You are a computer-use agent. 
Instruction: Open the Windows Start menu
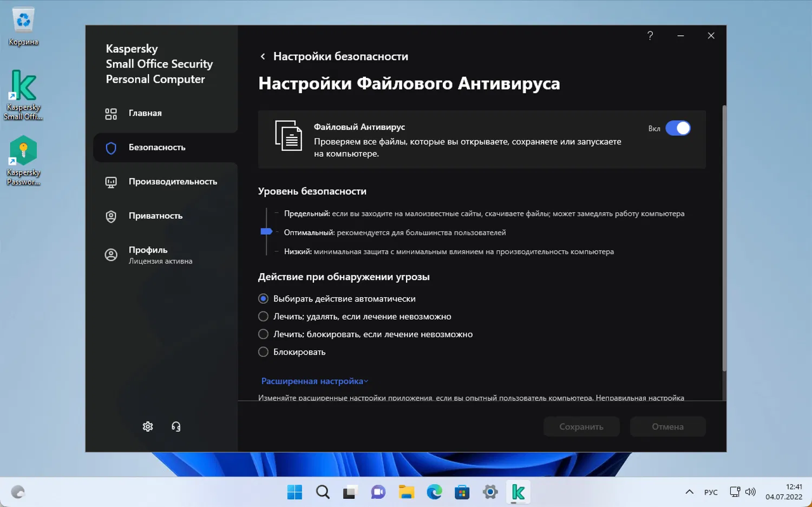(294, 492)
